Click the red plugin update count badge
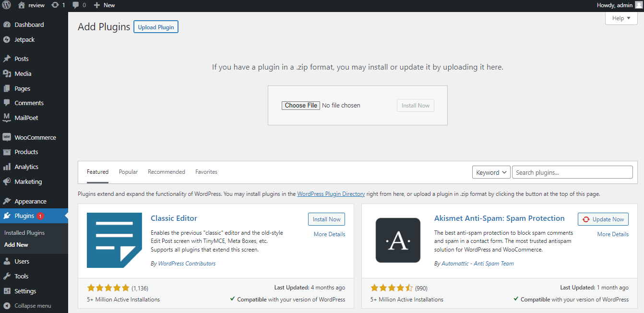 pyautogui.click(x=40, y=216)
